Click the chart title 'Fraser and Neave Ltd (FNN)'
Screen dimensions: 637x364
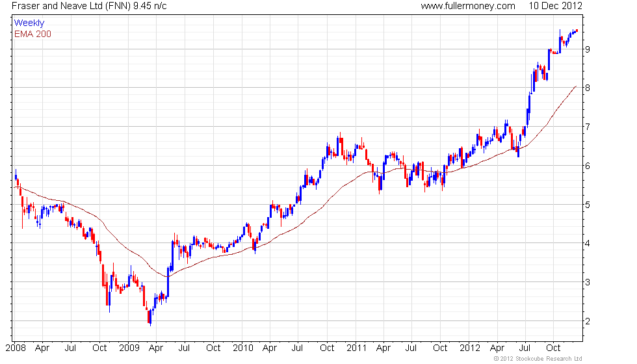71,6
